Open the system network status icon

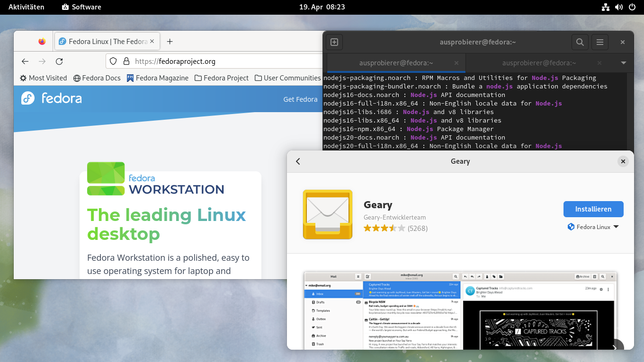coord(605,7)
